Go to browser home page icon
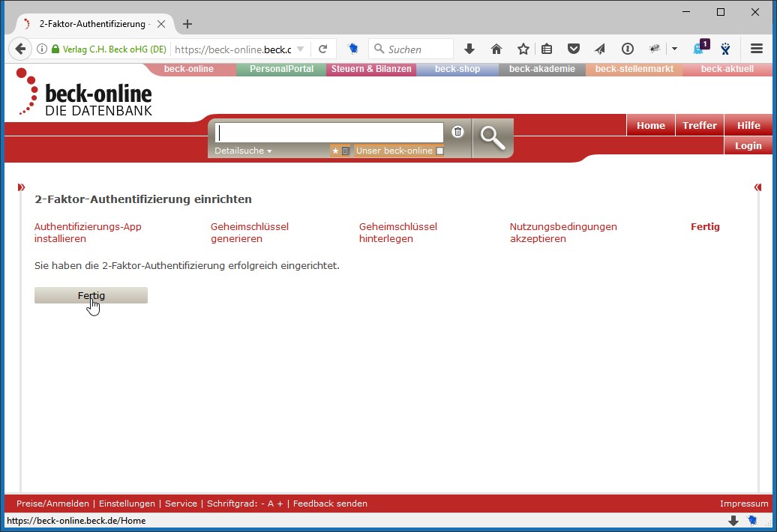 coord(496,49)
